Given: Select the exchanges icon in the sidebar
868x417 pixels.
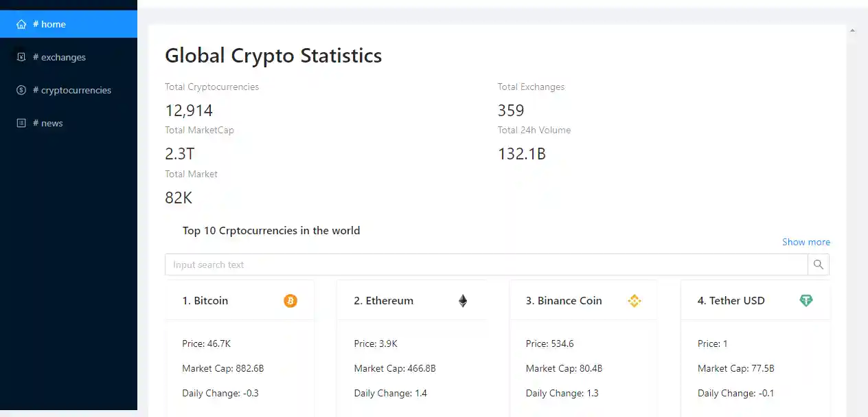Looking at the screenshot, I should coord(21,57).
